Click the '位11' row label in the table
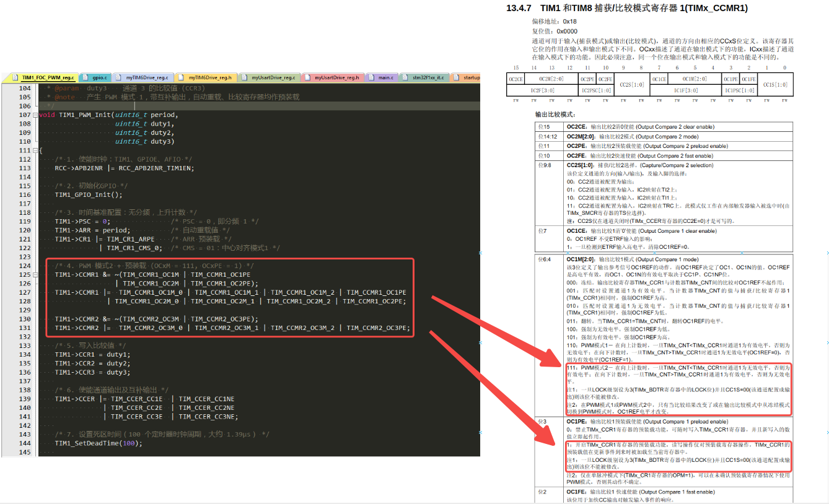 click(544, 146)
